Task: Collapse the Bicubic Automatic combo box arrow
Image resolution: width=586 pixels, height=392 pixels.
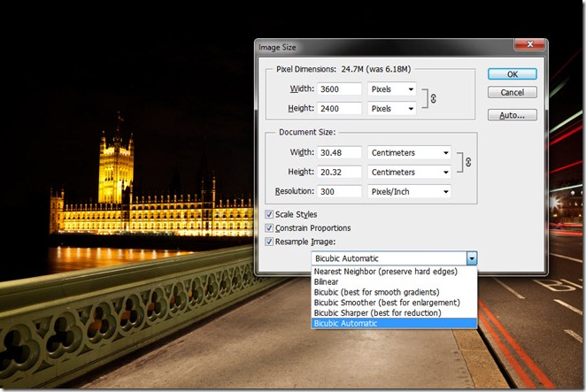Action: (x=472, y=257)
